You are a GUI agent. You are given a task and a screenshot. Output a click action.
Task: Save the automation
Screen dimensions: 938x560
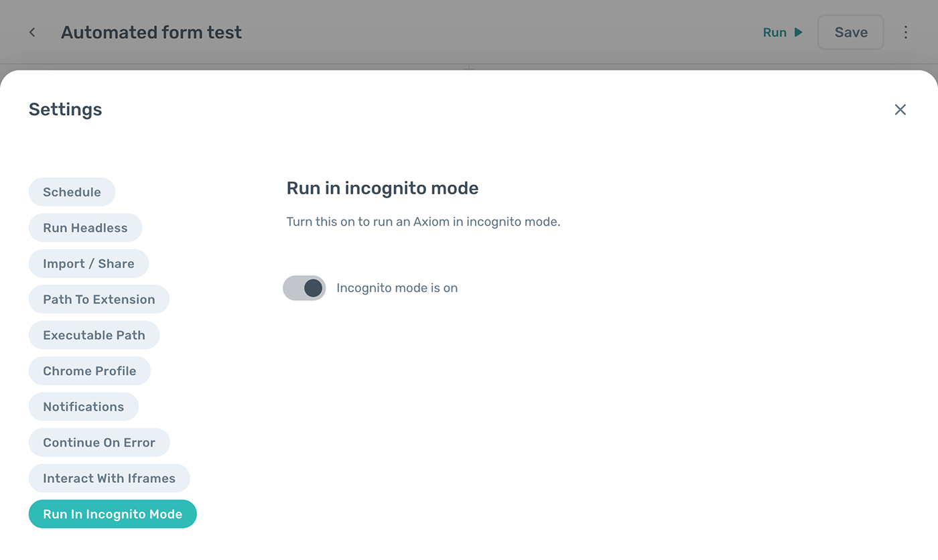[850, 32]
